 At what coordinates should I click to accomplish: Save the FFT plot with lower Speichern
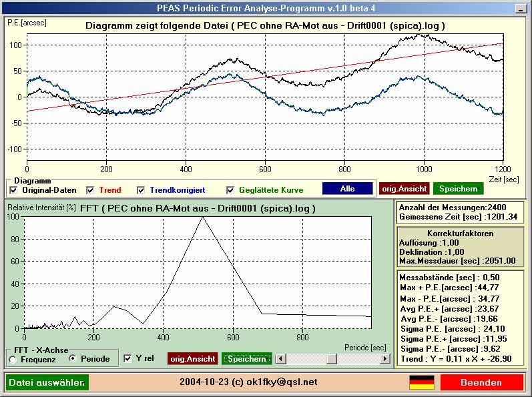(x=246, y=359)
